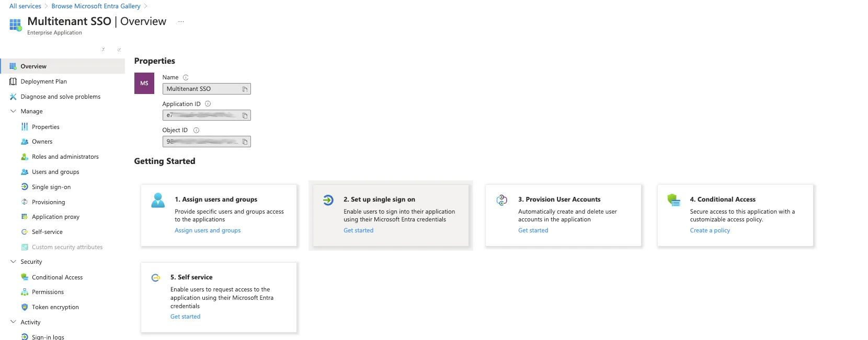Click Assign users and groups link
Screen dimensions: 868x340
(208, 230)
